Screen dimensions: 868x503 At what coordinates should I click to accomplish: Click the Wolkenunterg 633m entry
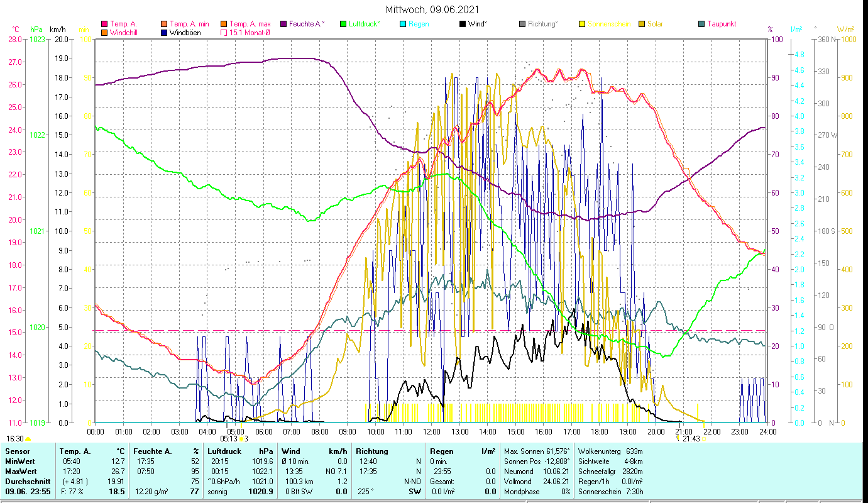609,451
